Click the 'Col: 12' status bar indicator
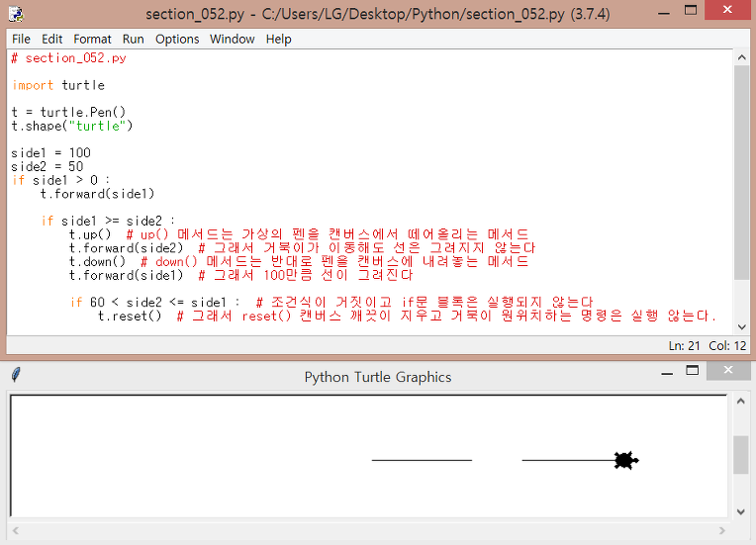 pyautogui.click(x=727, y=345)
